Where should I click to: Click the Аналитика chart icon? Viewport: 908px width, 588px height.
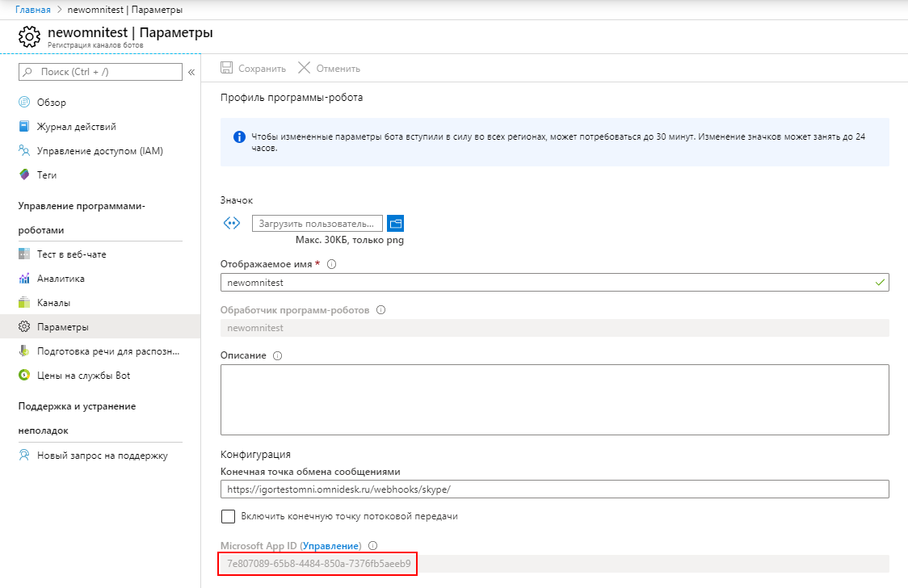[x=24, y=278]
